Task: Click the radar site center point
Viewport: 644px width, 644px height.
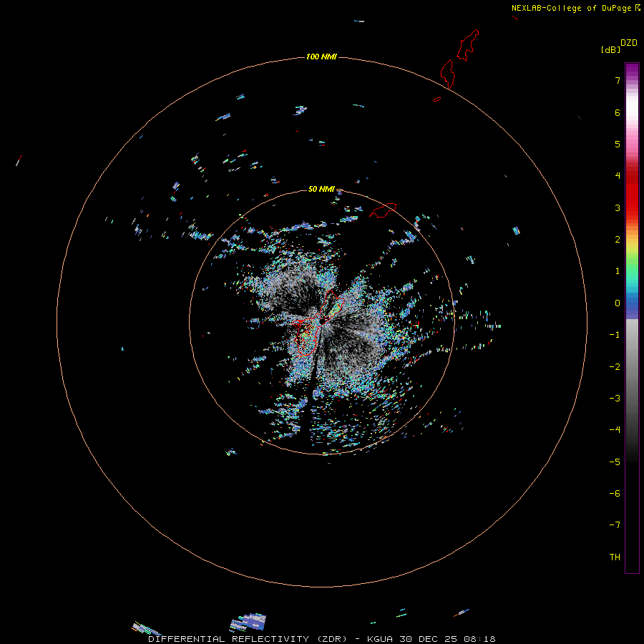Action: (322, 321)
